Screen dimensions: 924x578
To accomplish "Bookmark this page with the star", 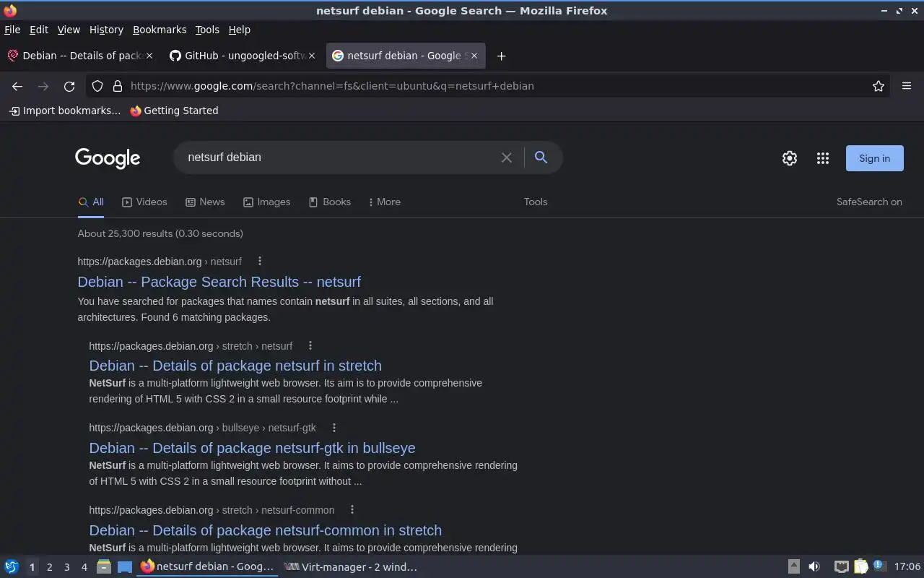I will click(879, 86).
